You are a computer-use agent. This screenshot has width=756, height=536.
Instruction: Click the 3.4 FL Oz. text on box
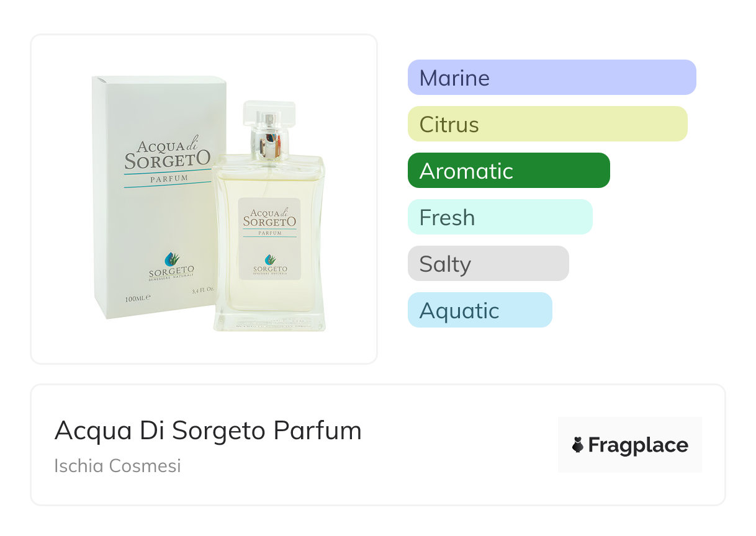click(x=202, y=290)
